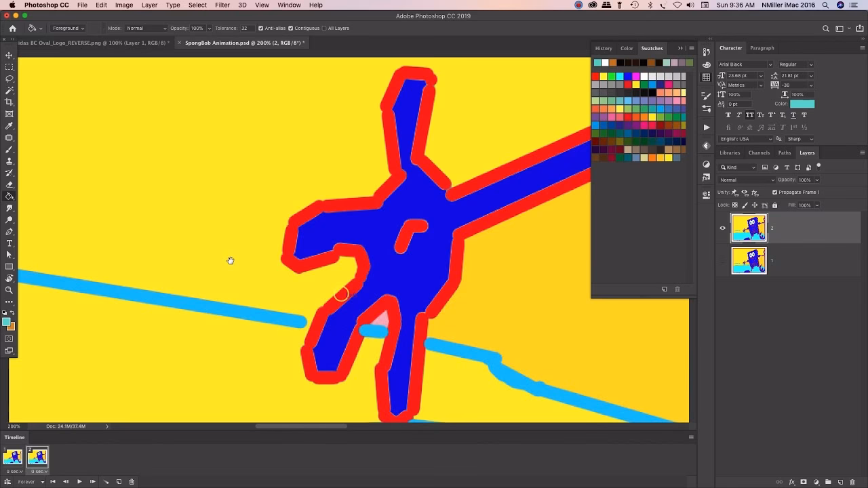Play the animation in the timeline
The width and height of the screenshot is (868, 488).
point(79,481)
